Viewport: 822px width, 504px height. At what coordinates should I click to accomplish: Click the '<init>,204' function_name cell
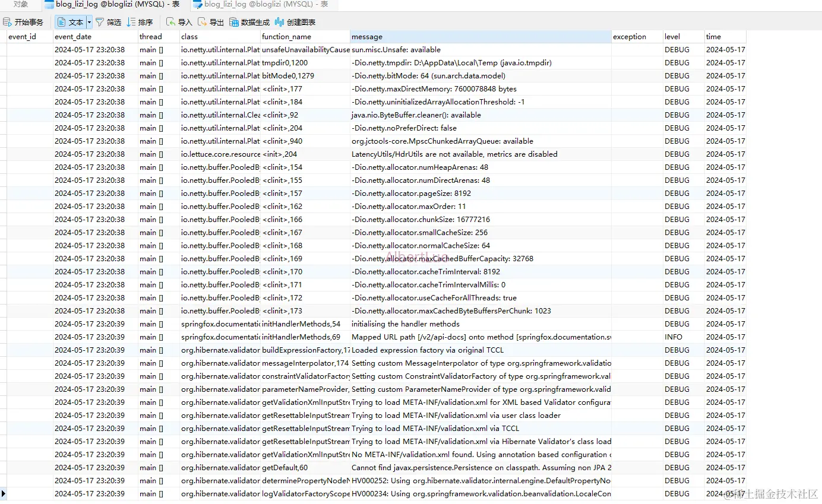305,154
